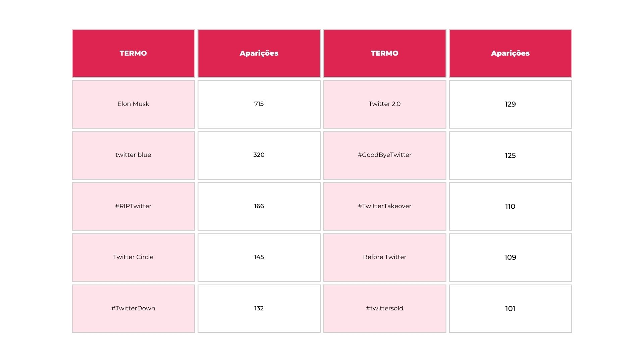Click the #twittersold hashtag cell
The image size is (644, 362).
384,308
